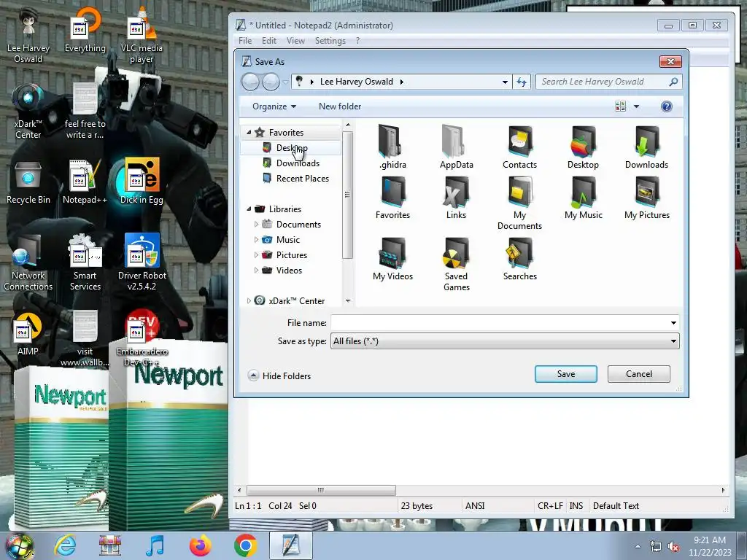Open the Saved Games folder
The image size is (747, 560).
[x=456, y=264]
